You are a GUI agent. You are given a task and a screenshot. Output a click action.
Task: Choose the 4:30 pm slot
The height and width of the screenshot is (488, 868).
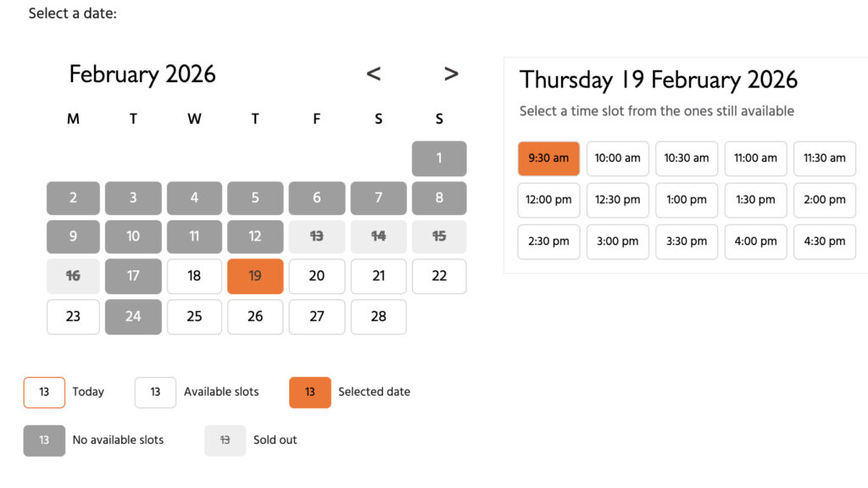(x=825, y=241)
